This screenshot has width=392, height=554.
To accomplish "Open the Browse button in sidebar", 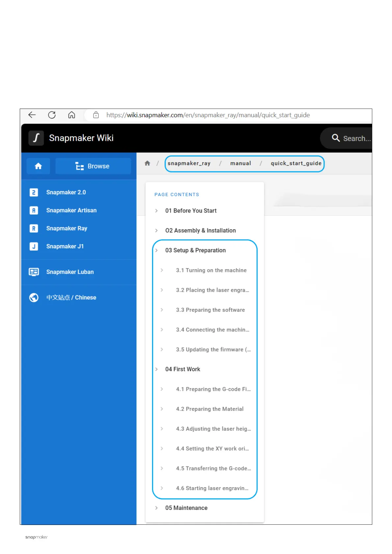I will click(x=93, y=166).
